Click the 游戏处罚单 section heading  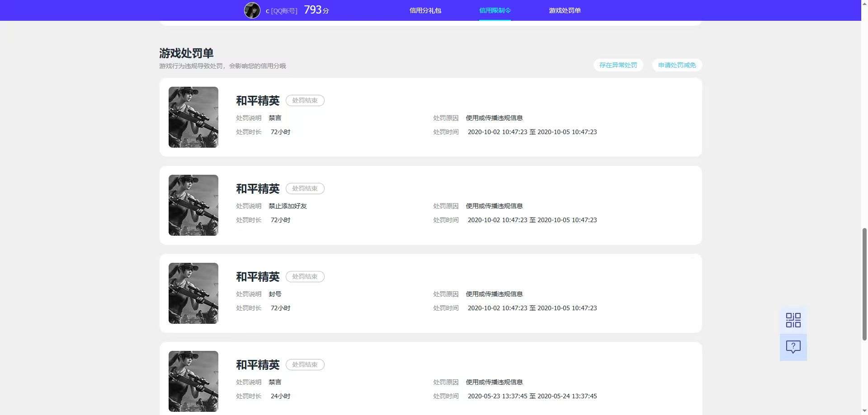(186, 53)
